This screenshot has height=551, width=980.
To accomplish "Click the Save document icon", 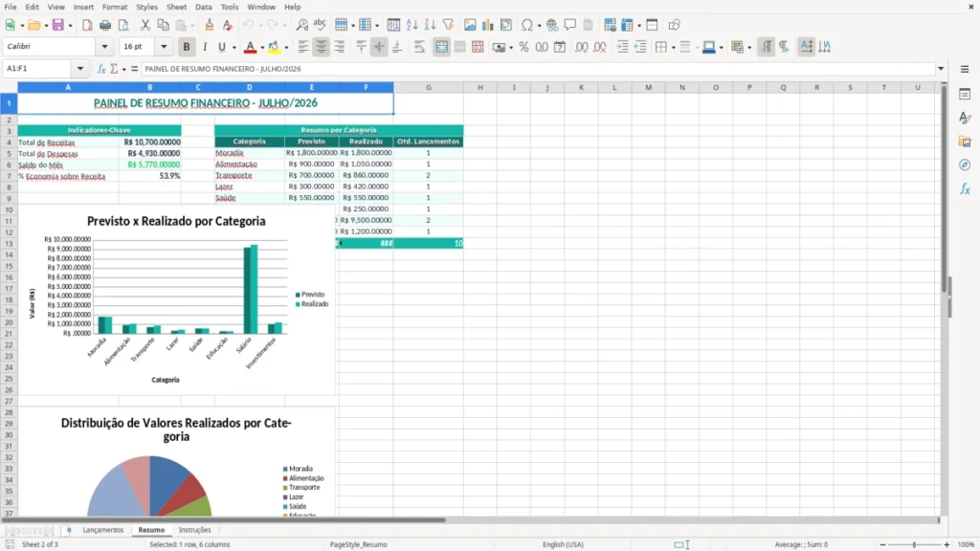I will (58, 25).
